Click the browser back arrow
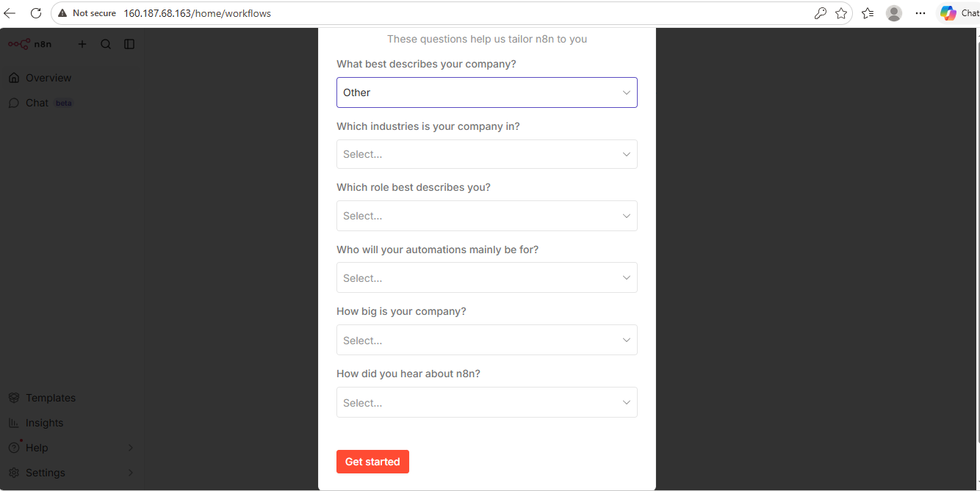Screen dimensions: 980x491 [x=10, y=13]
